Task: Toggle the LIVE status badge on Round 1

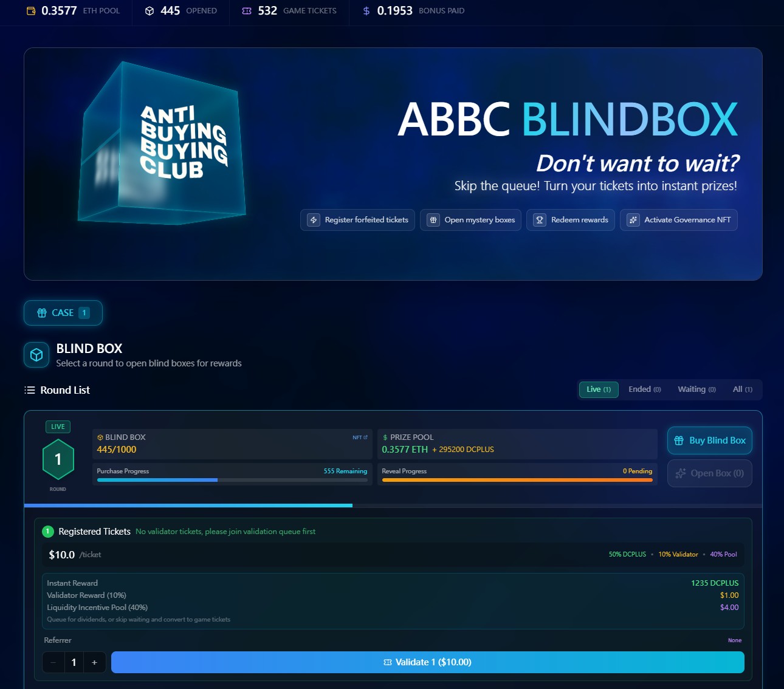Action: pyautogui.click(x=57, y=427)
